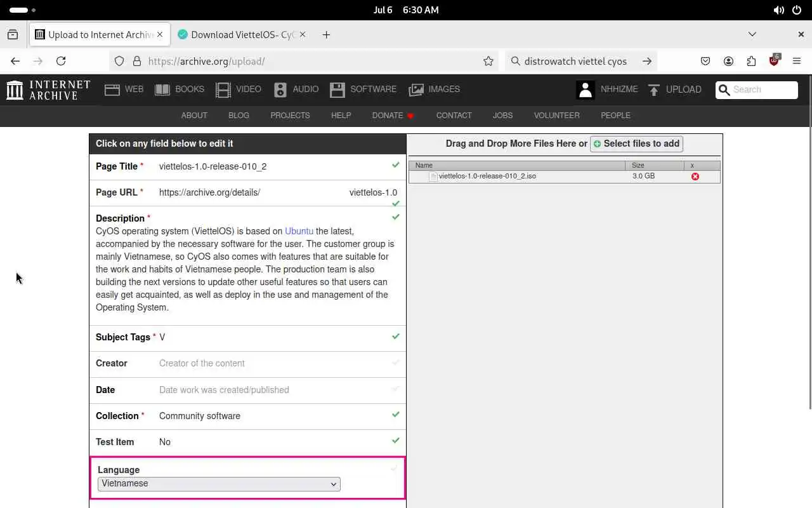Open the clock and calendar panel
This screenshot has width=812, height=508.
point(406,10)
